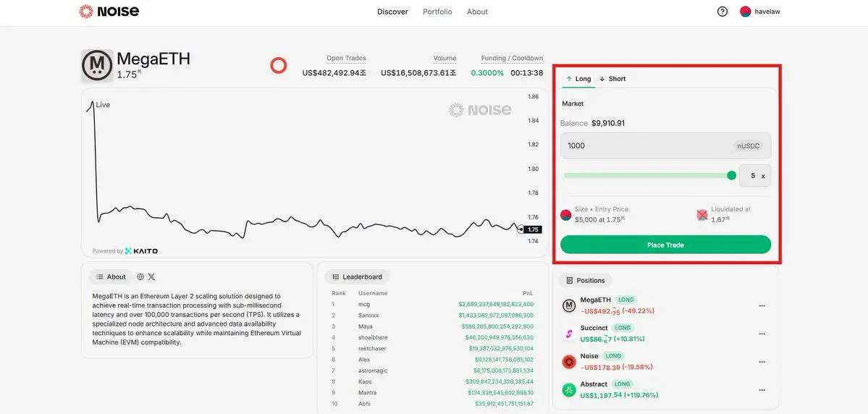The image size is (868, 414).
Task: Click the Username column header
Action: click(x=373, y=293)
